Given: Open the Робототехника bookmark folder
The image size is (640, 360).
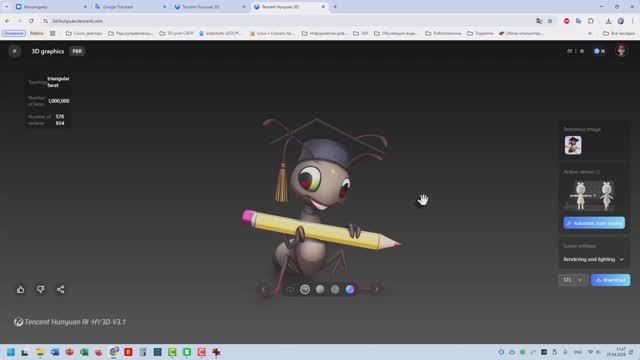Looking at the screenshot, I should pos(443,33).
